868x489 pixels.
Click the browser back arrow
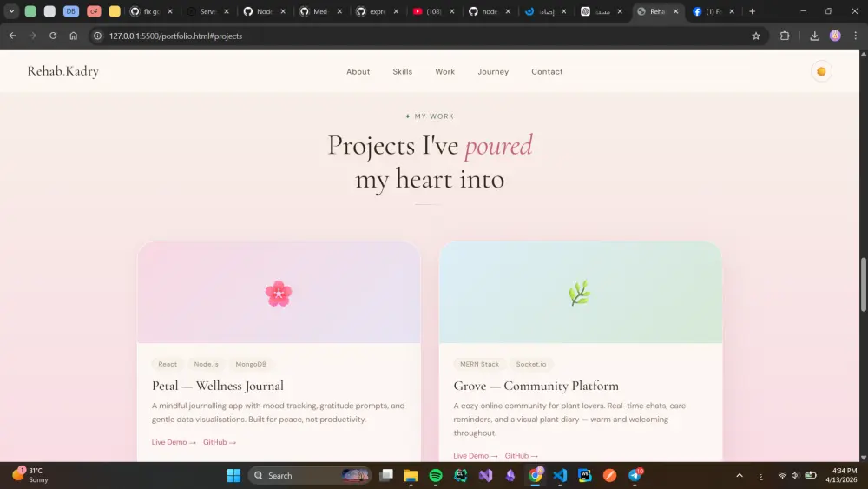(x=12, y=36)
